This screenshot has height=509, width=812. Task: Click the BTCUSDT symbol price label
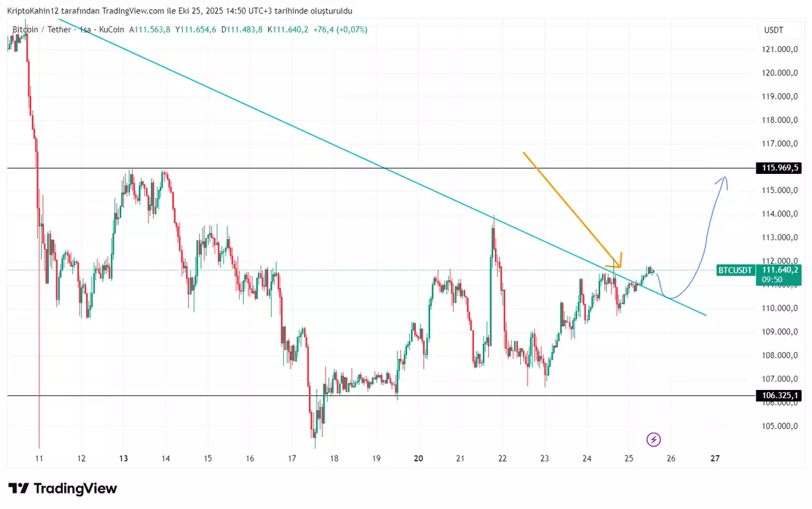pyautogui.click(x=735, y=270)
